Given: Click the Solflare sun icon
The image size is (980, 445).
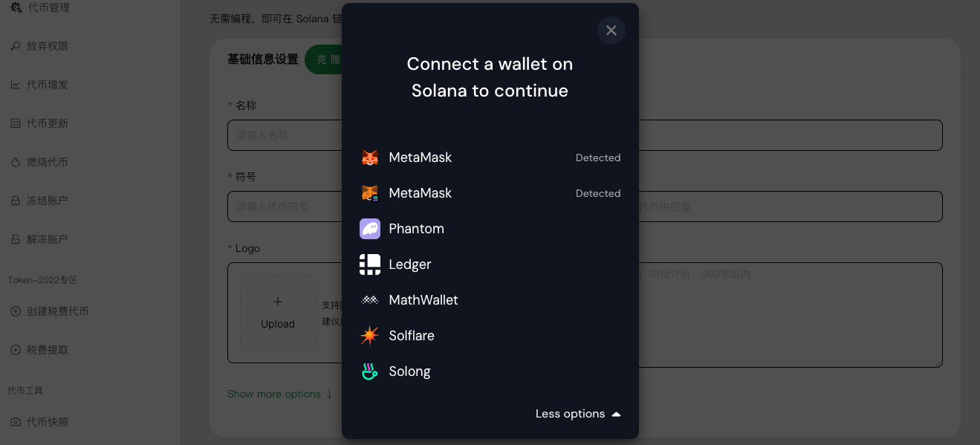Looking at the screenshot, I should pyautogui.click(x=370, y=336).
